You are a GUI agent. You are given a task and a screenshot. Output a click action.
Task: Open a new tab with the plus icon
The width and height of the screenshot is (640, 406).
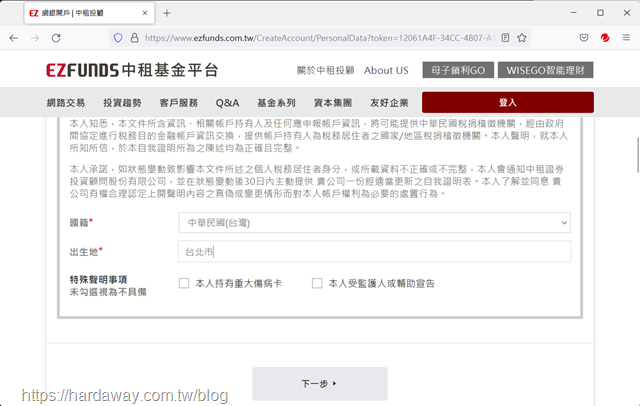click(x=167, y=13)
